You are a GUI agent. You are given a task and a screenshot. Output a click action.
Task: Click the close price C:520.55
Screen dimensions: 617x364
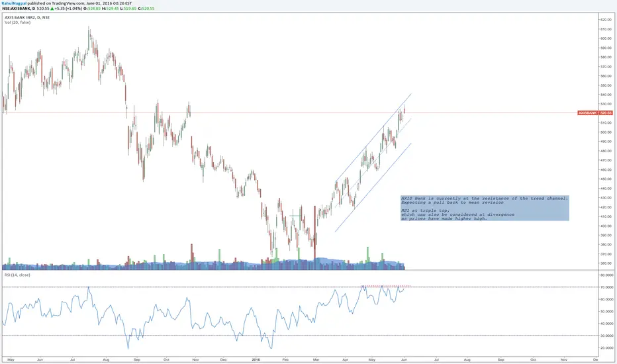point(146,8)
